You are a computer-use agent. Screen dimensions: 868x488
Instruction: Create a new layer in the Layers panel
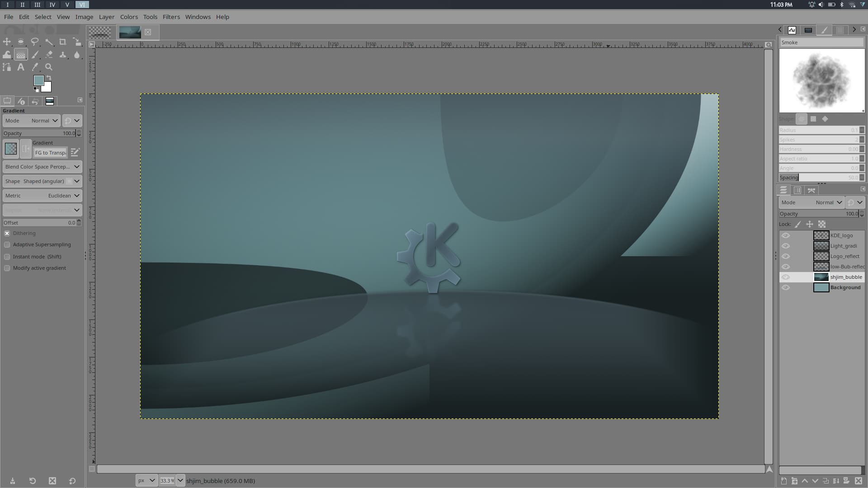click(784, 481)
